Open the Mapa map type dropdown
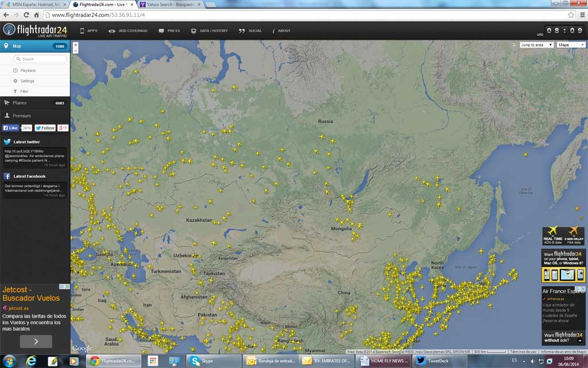This screenshot has width=588, height=368. 571,45
